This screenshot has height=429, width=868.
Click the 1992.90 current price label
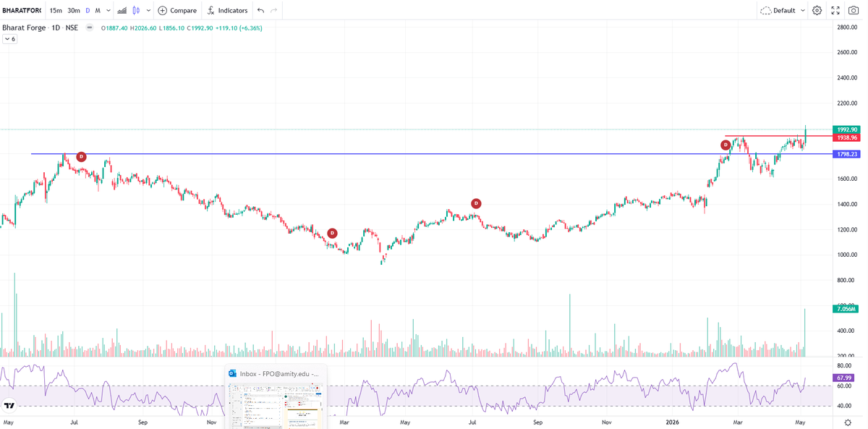(845, 129)
